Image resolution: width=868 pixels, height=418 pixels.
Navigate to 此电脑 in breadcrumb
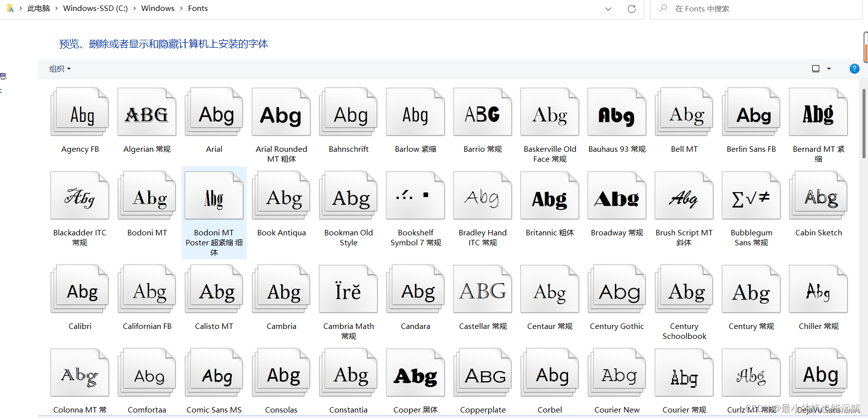click(38, 8)
